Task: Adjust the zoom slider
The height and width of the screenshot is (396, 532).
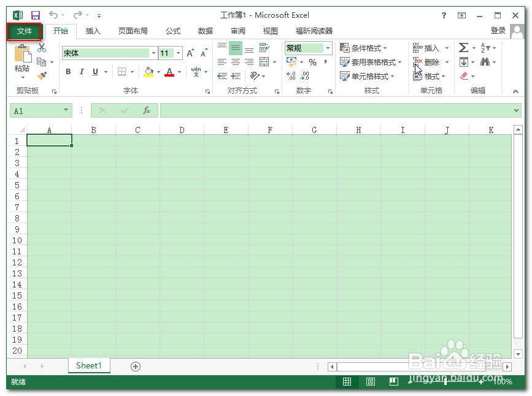Action: coord(445,381)
